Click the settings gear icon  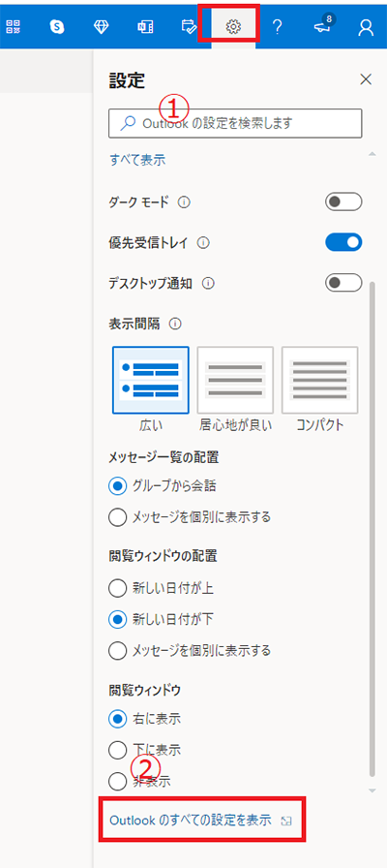(233, 26)
